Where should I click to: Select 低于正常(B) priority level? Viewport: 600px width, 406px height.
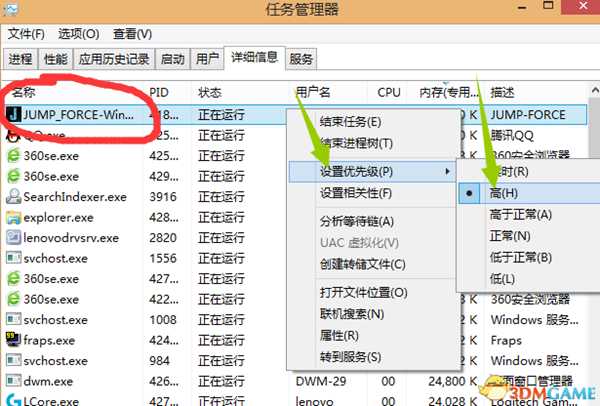point(520,257)
